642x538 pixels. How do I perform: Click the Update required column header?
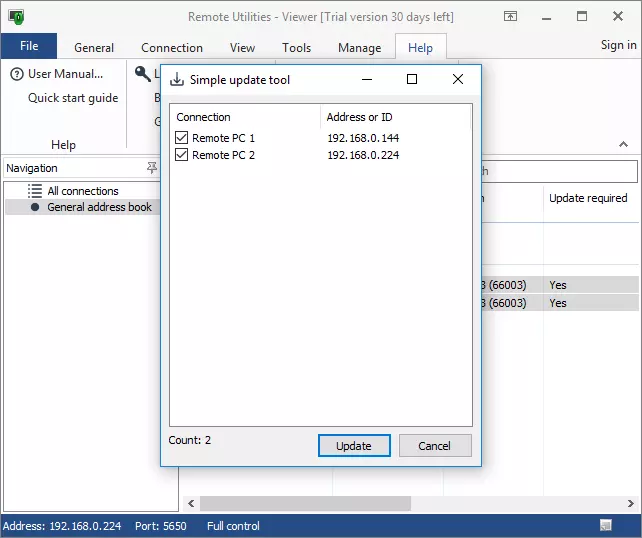pos(588,198)
